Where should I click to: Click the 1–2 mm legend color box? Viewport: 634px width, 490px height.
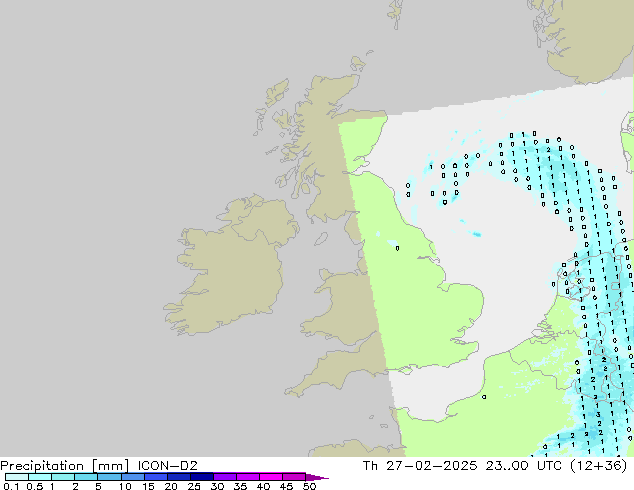click(x=63, y=477)
